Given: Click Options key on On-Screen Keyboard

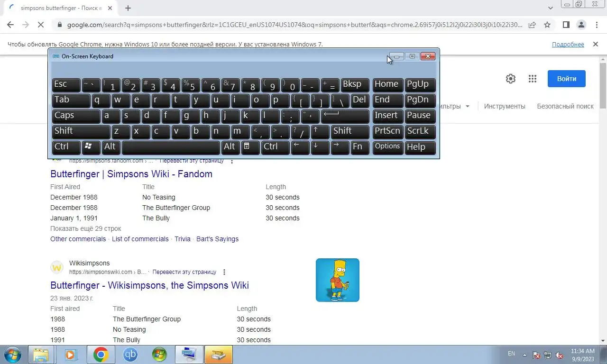Looking at the screenshot, I should click(x=388, y=147).
